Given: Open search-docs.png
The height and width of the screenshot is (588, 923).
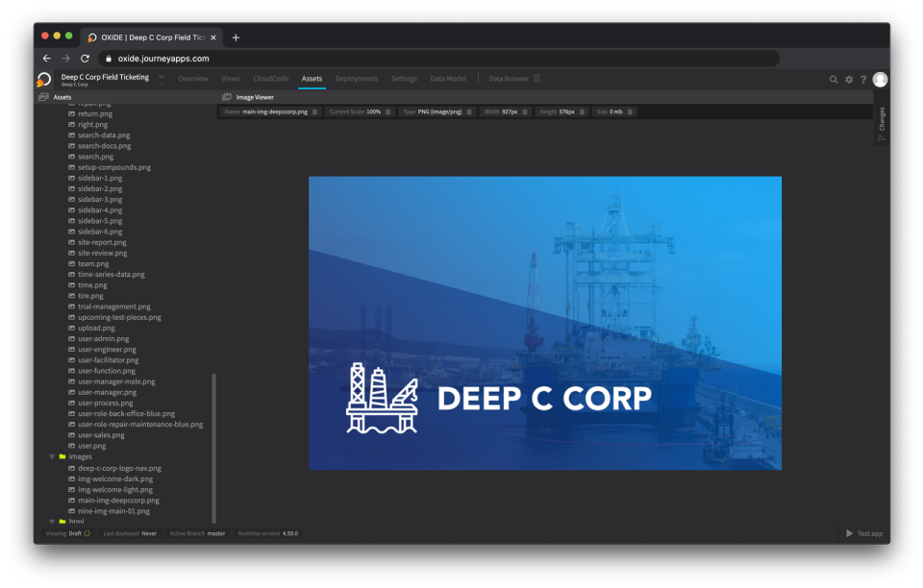Looking at the screenshot, I should click(104, 146).
